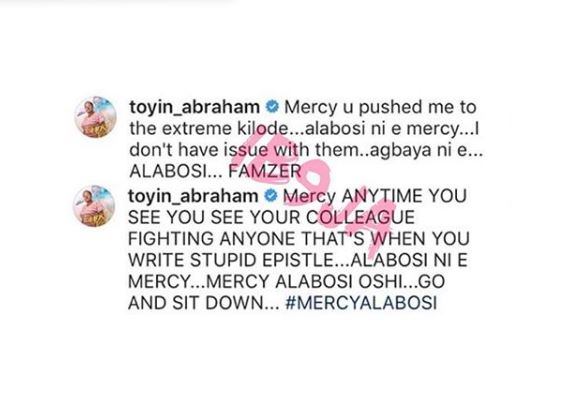Click the word FAMZER in first comment

pyautogui.click(x=265, y=172)
